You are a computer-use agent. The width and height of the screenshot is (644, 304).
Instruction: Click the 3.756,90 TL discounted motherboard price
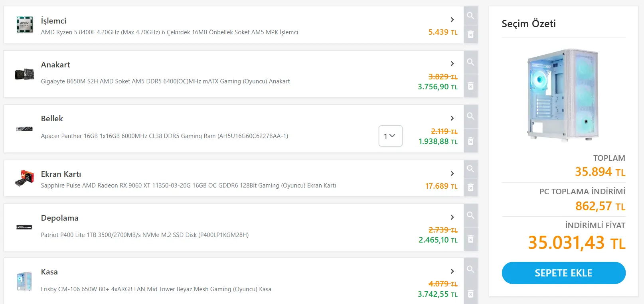click(438, 87)
